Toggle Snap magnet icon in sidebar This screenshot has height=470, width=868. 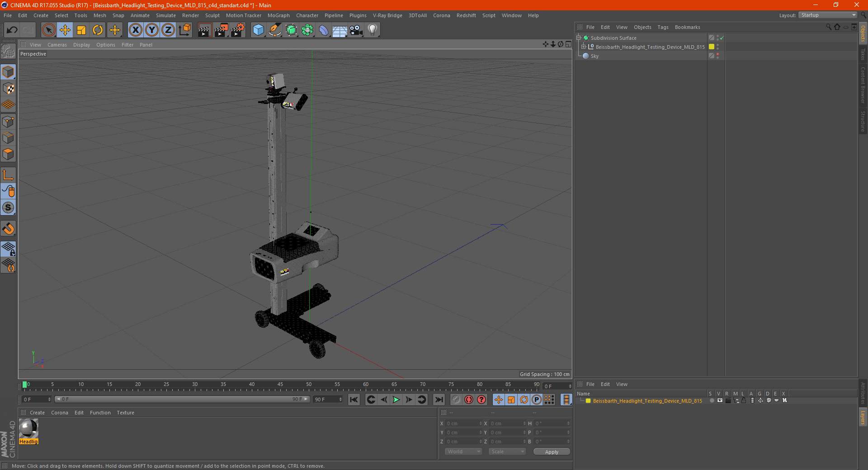tap(8, 229)
